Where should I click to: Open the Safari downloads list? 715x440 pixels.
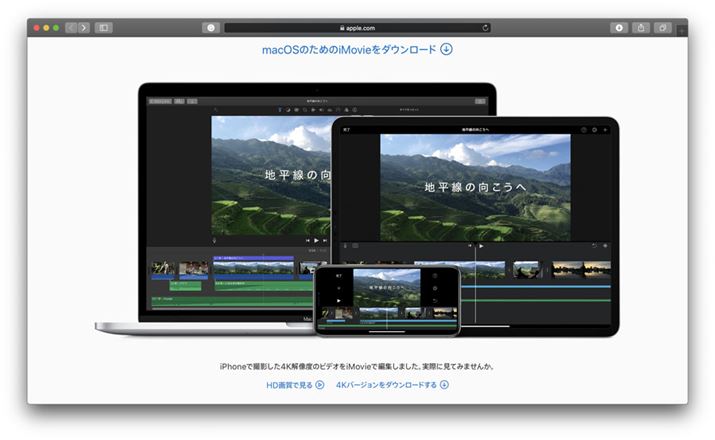click(619, 28)
